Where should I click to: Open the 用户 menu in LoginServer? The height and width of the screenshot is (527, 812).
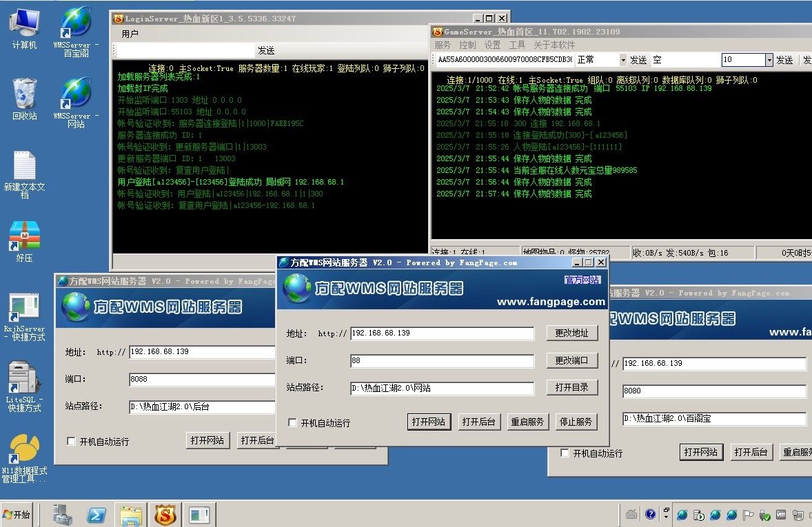130,34
